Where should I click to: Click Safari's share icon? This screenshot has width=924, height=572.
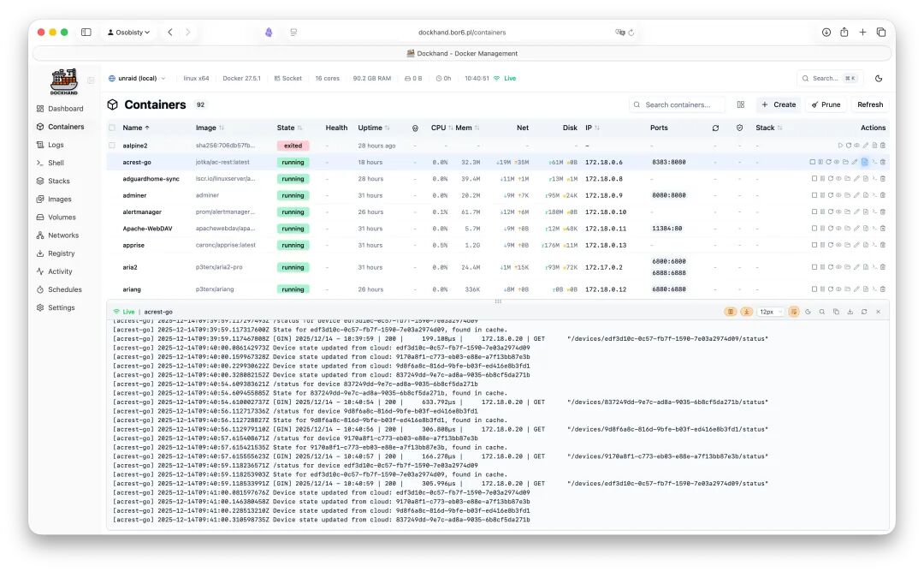pos(844,33)
